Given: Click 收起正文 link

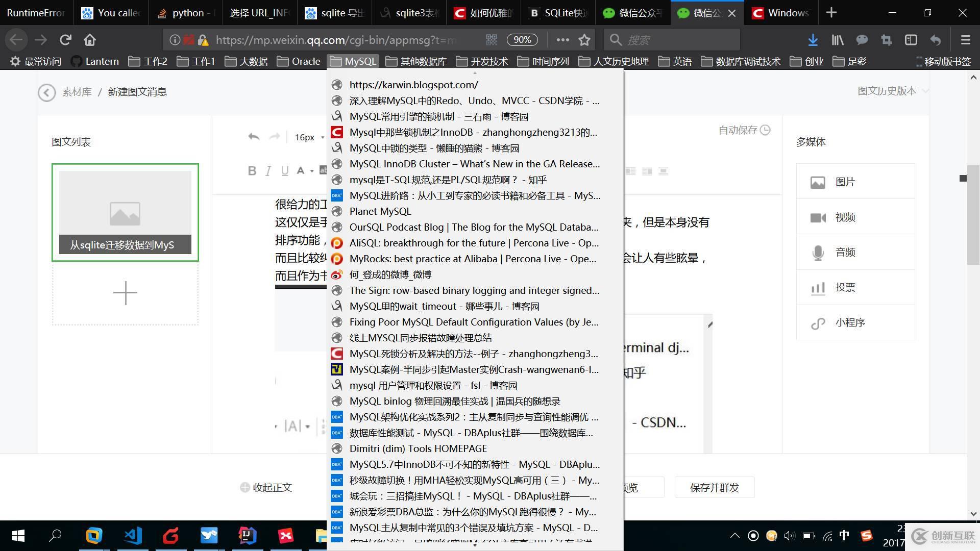Looking at the screenshot, I should point(266,488).
